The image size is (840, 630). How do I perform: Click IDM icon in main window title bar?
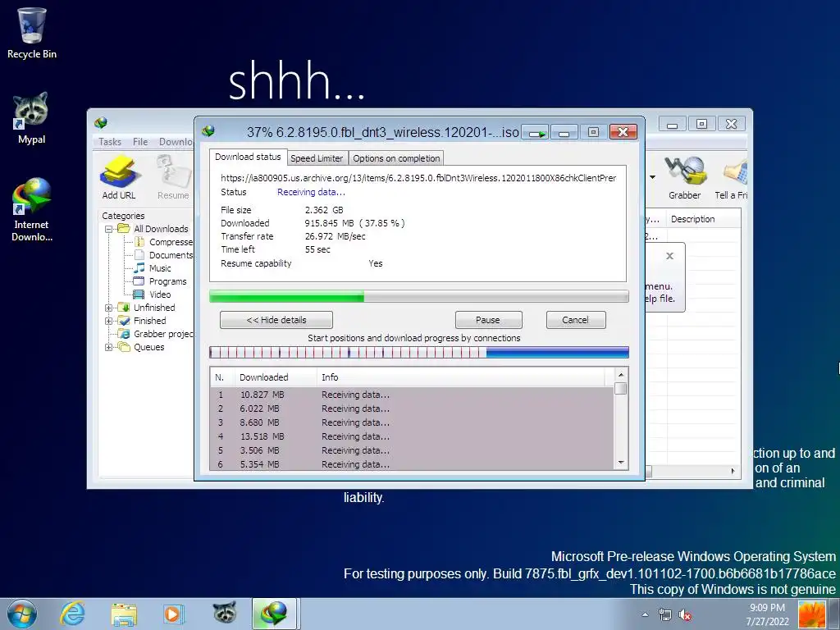101,123
